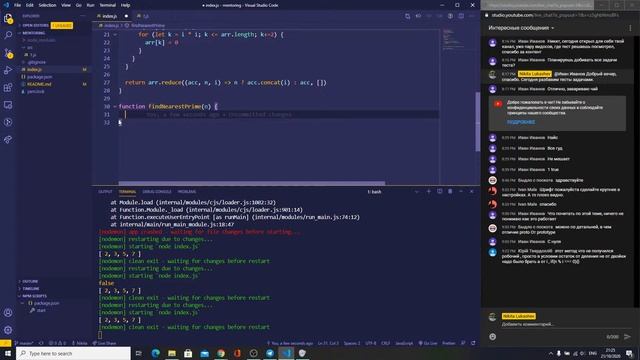Open chat options three-dot menu
Screen dimensions: 640x360
coord(630,28)
